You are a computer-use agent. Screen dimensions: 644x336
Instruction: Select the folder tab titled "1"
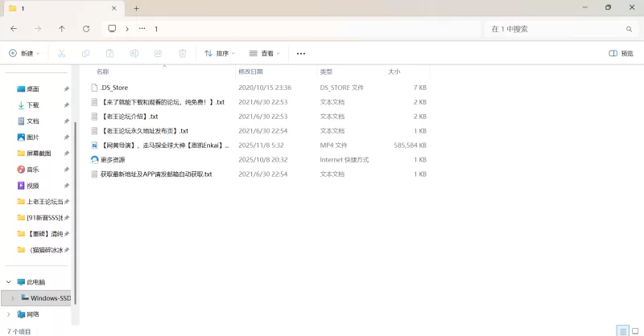[63, 8]
